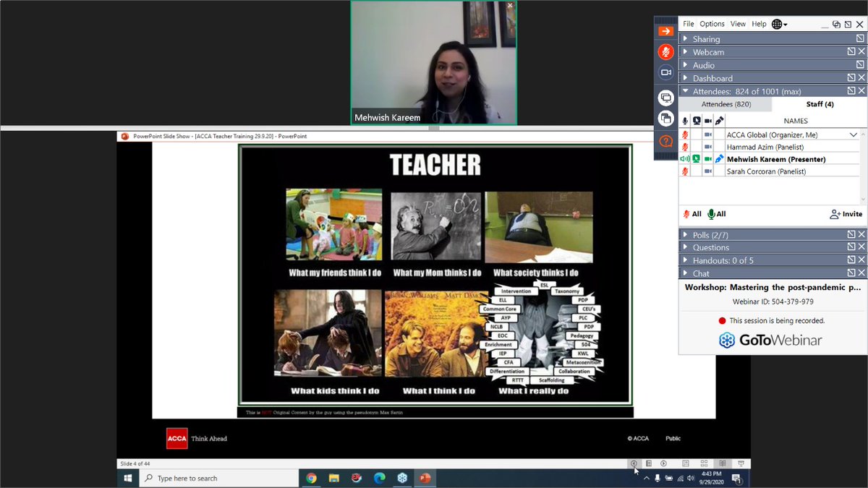868x488 pixels.
Task: Go to previous slide in PowerPoint
Action: click(634, 463)
